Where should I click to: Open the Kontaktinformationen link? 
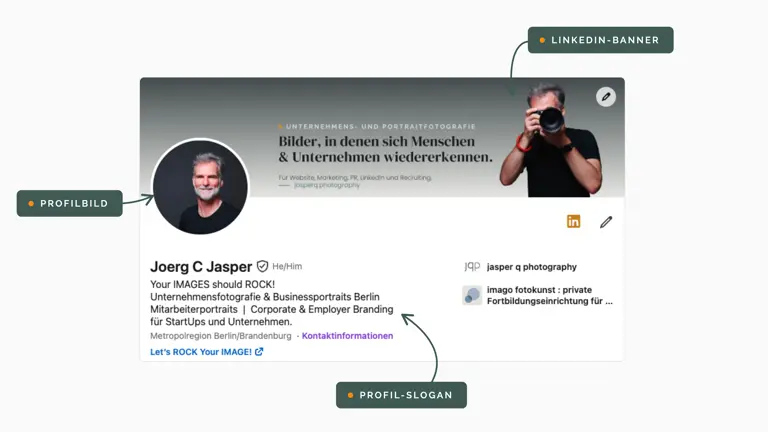[347, 336]
